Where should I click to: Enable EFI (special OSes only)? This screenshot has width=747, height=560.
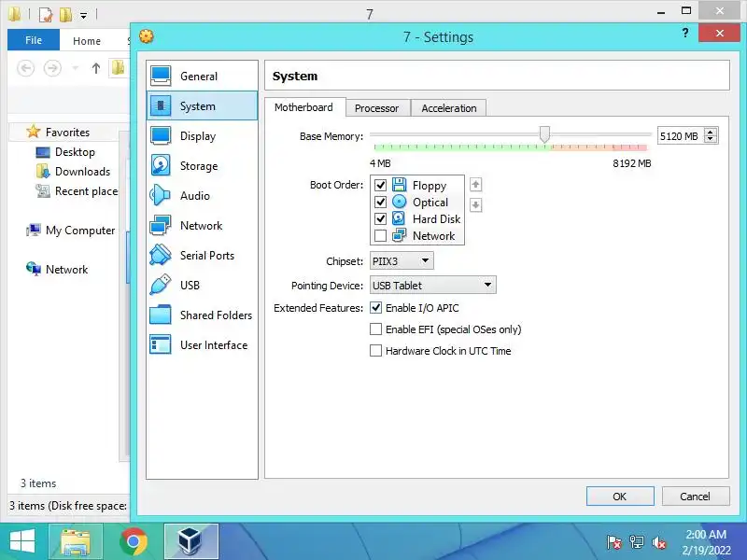(376, 329)
